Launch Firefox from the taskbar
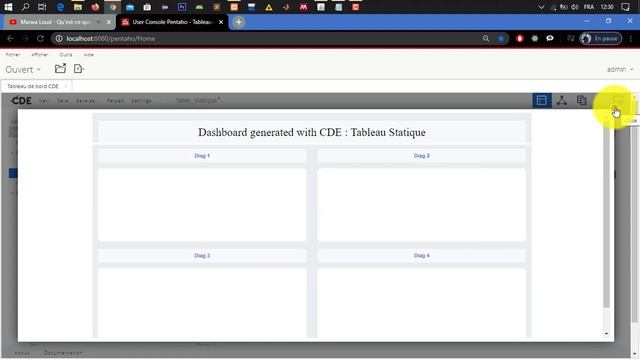Screen dimensions: 640x360 point(95,7)
